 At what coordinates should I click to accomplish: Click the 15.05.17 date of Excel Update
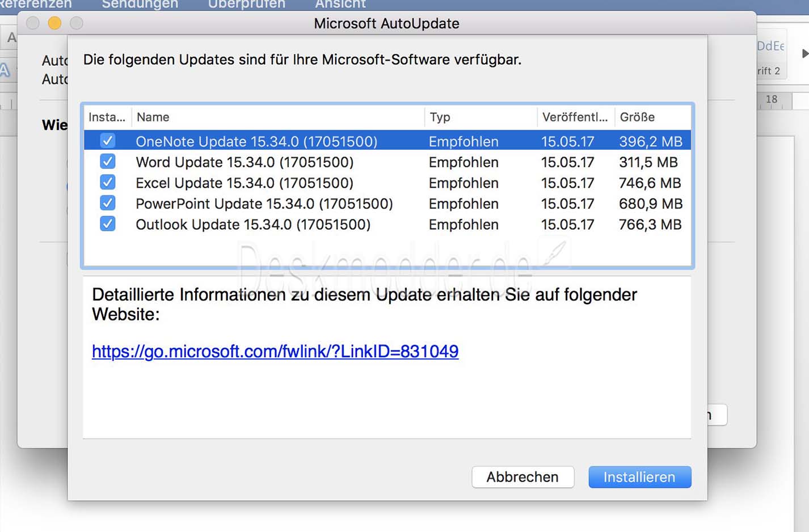[x=567, y=183]
